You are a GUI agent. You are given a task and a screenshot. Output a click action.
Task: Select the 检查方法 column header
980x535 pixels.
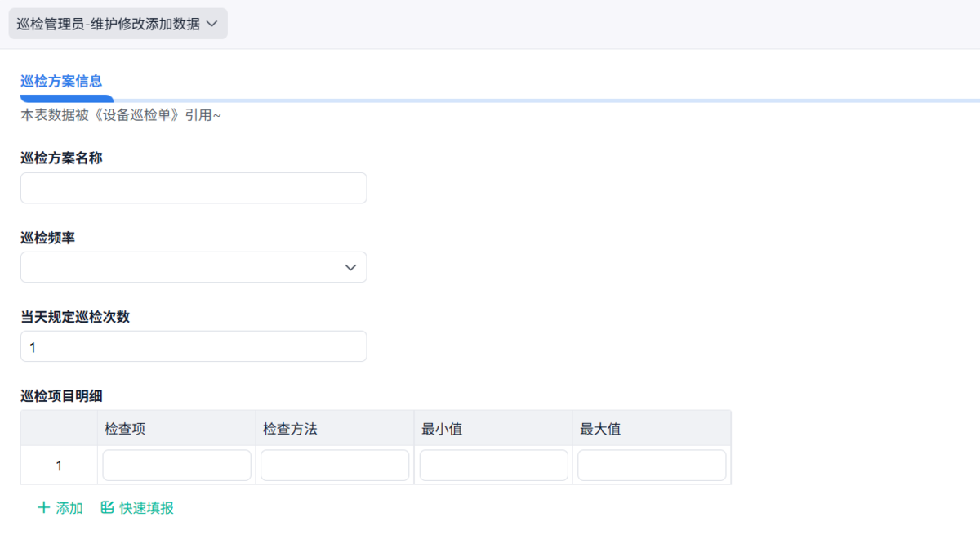[x=290, y=428]
